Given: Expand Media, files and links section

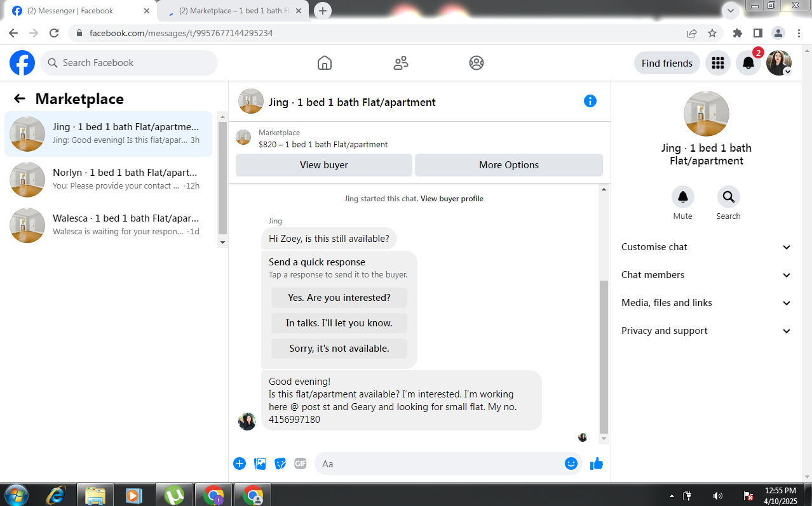Looking at the screenshot, I should 706,303.
